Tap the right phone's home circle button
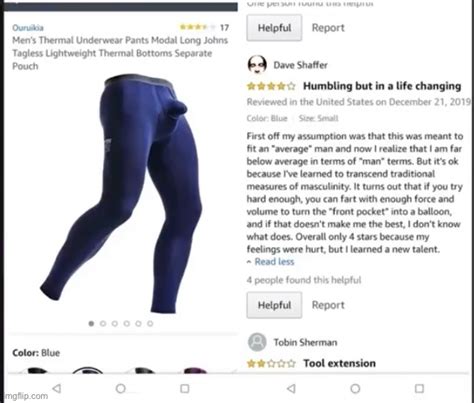The width and height of the screenshot is (474, 403). pos(355,388)
